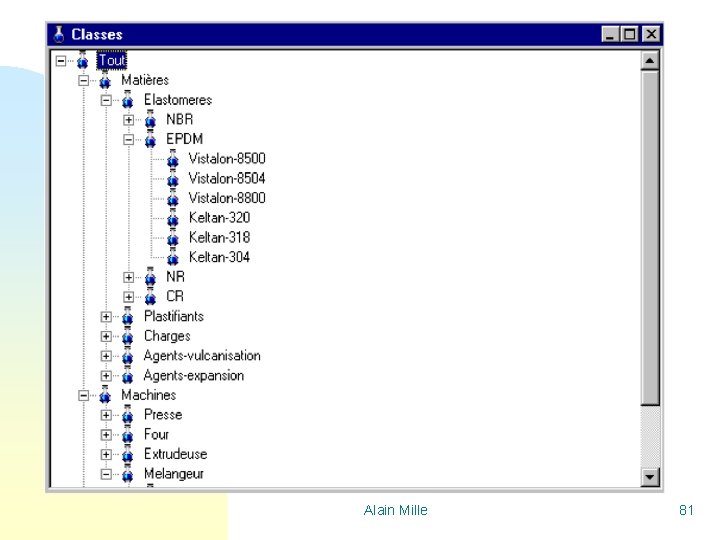Click the vertical scrollbar thumb
The height and width of the screenshot is (540, 720).
tap(650, 238)
